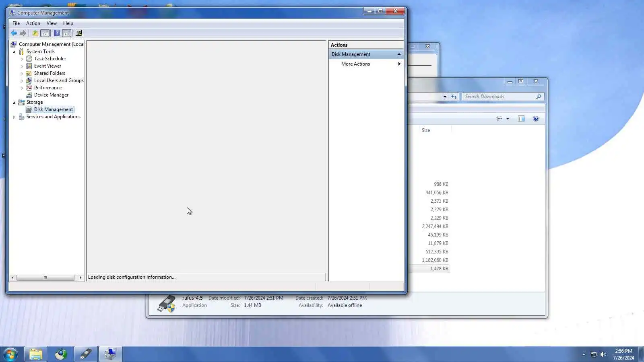Open the Explorer view options dropdown arrow
The width and height of the screenshot is (644, 362).
[508, 119]
